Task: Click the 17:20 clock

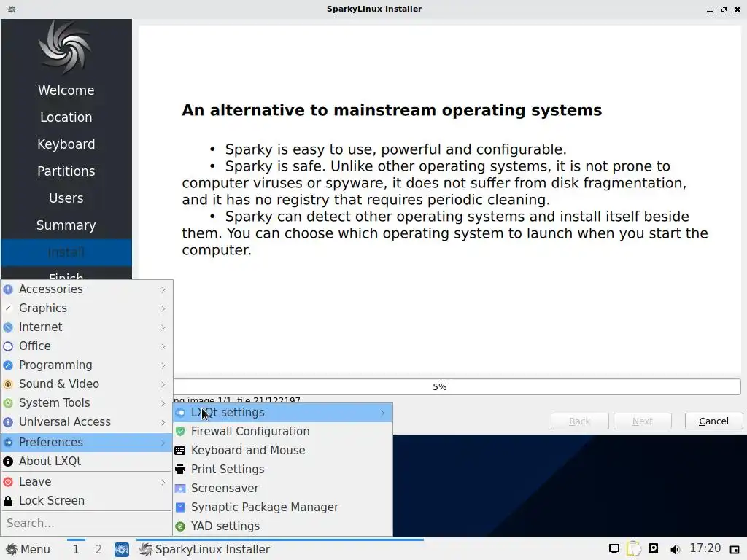Action: point(705,548)
